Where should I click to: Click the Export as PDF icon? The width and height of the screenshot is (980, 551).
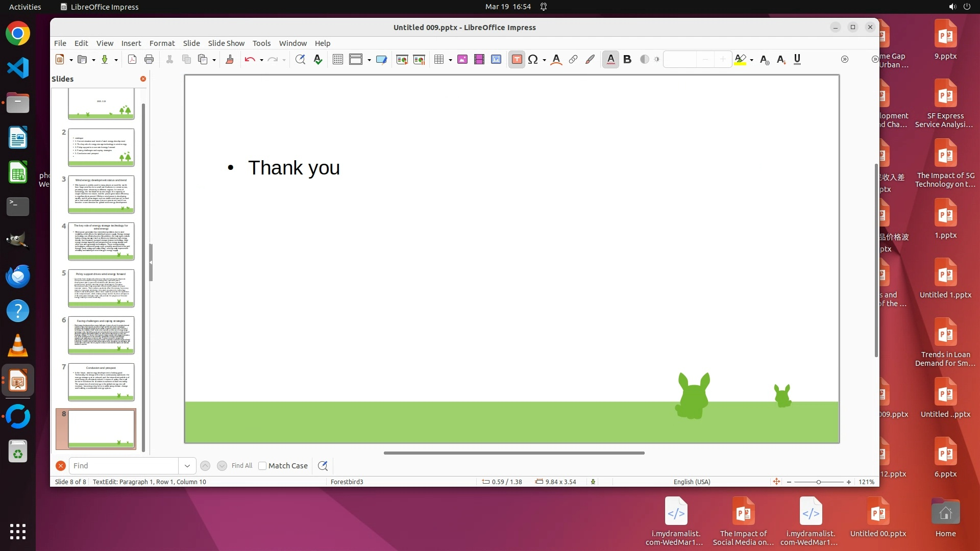pyautogui.click(x=132, y=60)
